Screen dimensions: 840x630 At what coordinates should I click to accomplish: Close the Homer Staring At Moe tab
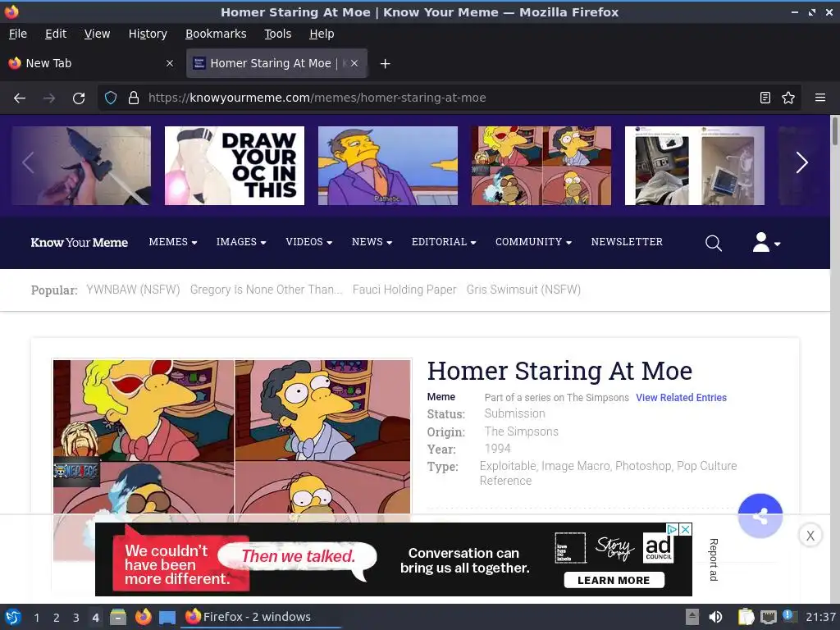click(x=354, y=63)
